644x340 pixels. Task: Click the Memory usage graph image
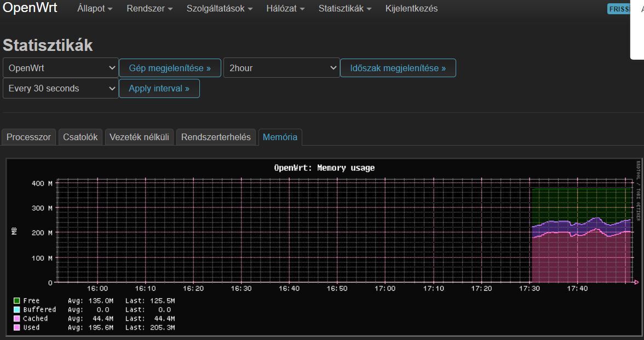point(324,247)
